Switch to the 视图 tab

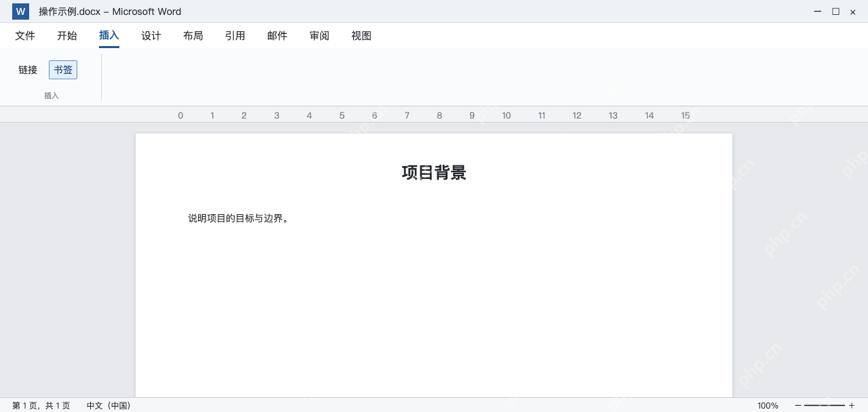pos(361,36)
